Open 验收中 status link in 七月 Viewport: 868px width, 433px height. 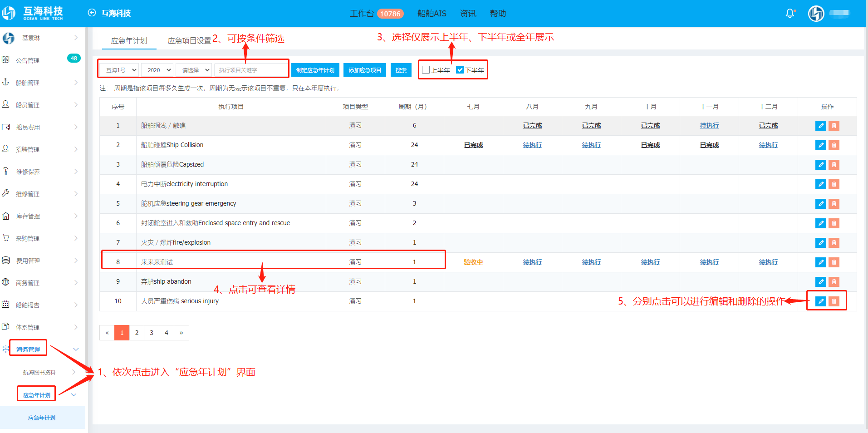click(x=473, y=262)
